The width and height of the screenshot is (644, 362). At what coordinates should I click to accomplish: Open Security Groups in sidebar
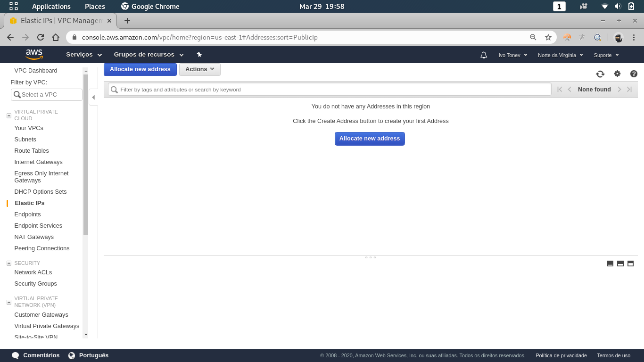click(x=35, y=284)
